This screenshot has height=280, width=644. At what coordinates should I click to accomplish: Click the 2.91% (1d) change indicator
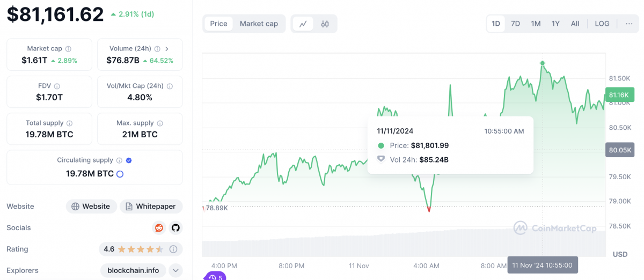point(131,14)
